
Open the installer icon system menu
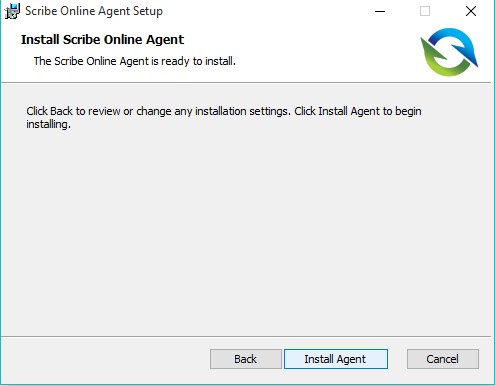(x=12, y=11)
